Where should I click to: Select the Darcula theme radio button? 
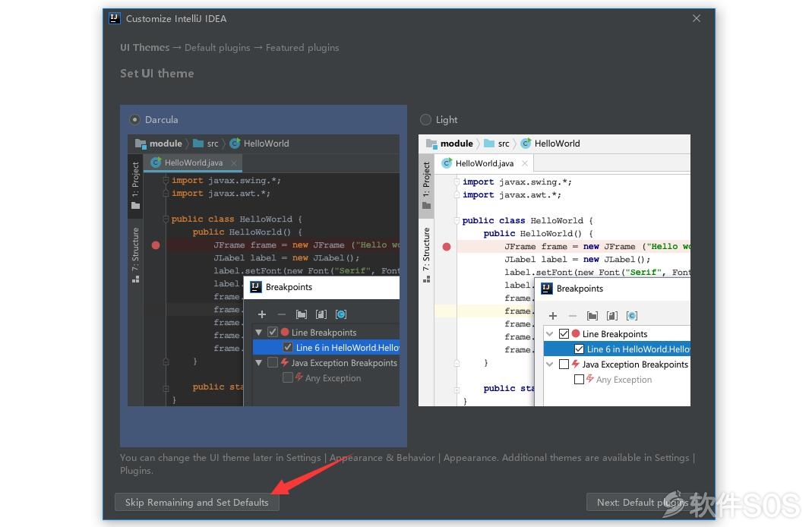[x=134, y=119]
